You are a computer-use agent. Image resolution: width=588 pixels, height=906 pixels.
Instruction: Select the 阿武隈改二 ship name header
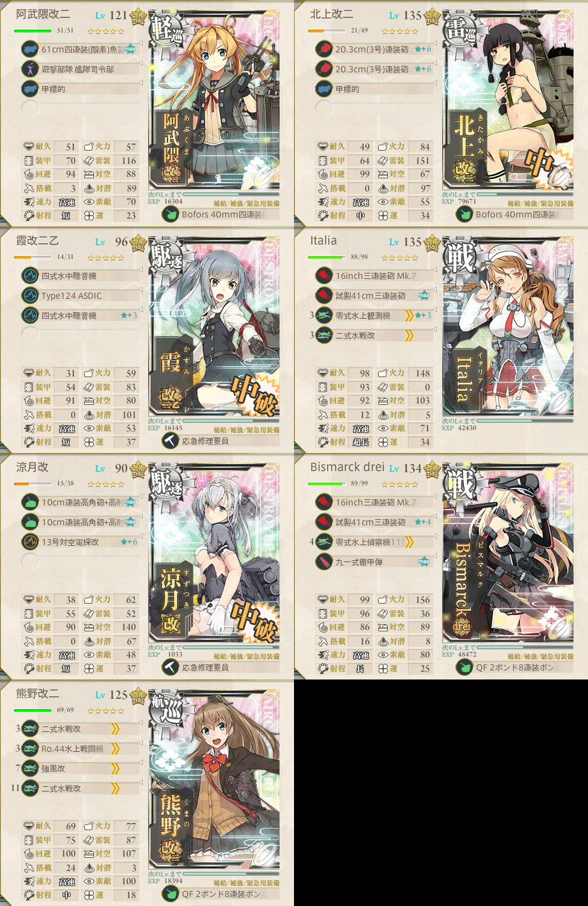tap(43, 14)
